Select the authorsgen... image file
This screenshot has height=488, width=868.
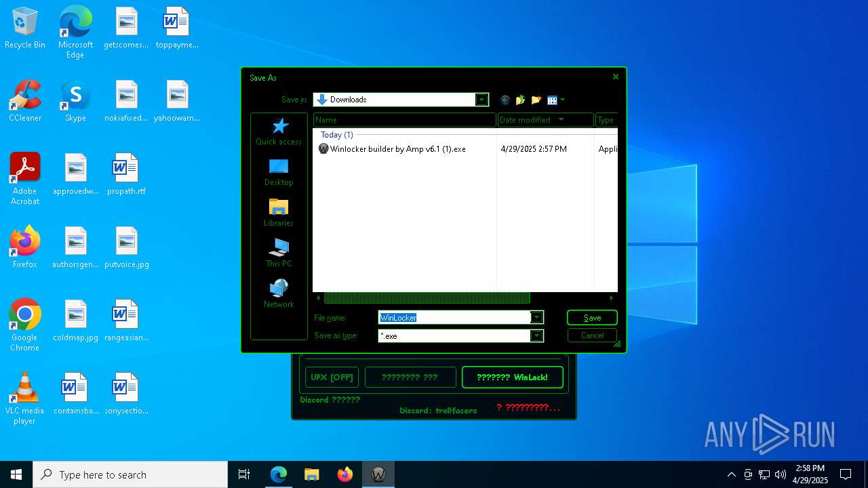tap(75, 247)
